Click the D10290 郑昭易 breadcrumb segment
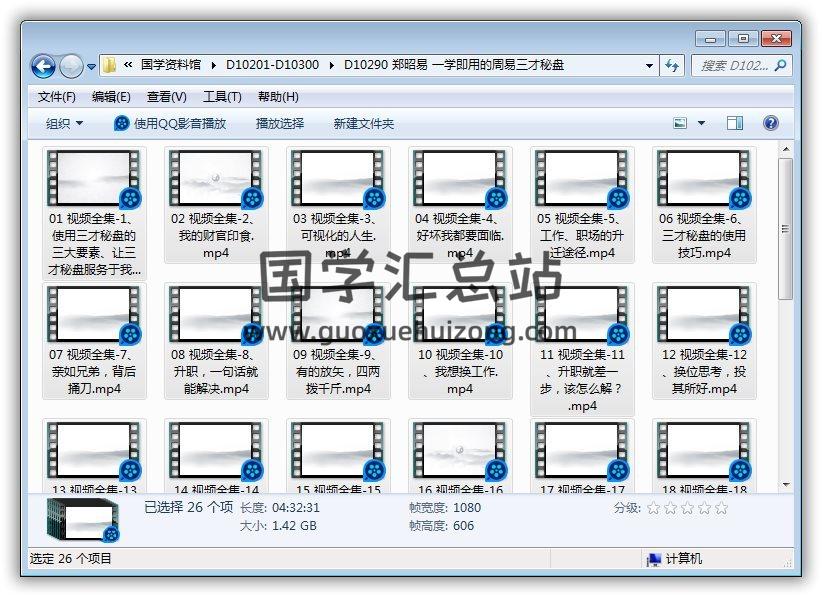The height and width of the screenshot is (597, 822). point(454,65)
